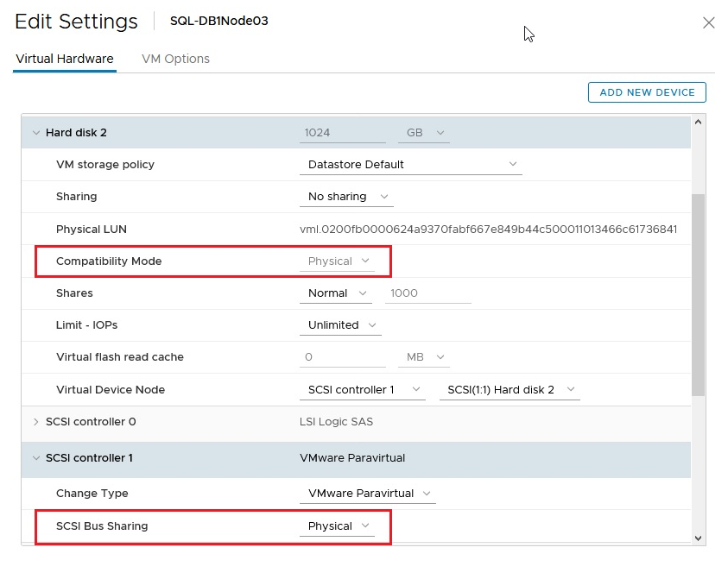
Task: Select the Virtual Hardware tab
Action: point(65,59)
